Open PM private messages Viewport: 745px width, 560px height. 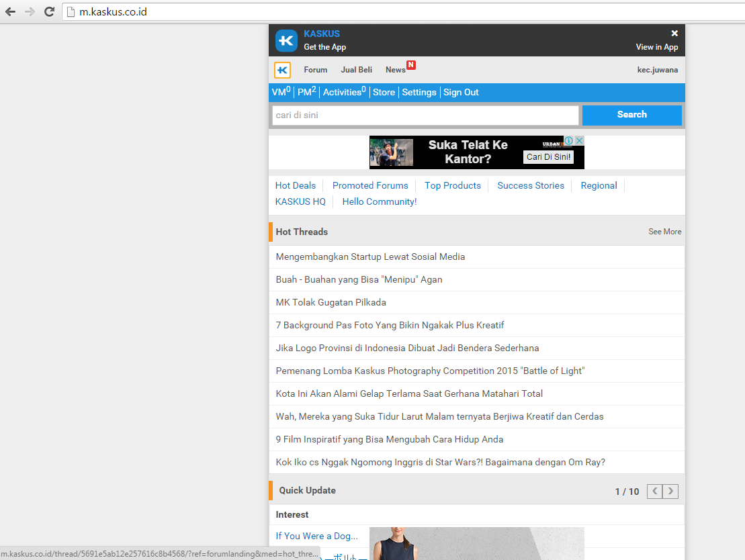pos(306,92)
